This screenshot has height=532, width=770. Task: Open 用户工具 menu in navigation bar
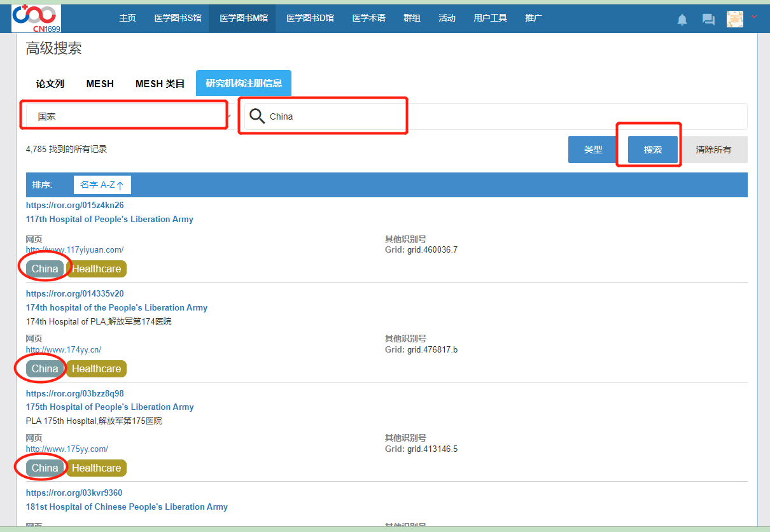(490, 18)
